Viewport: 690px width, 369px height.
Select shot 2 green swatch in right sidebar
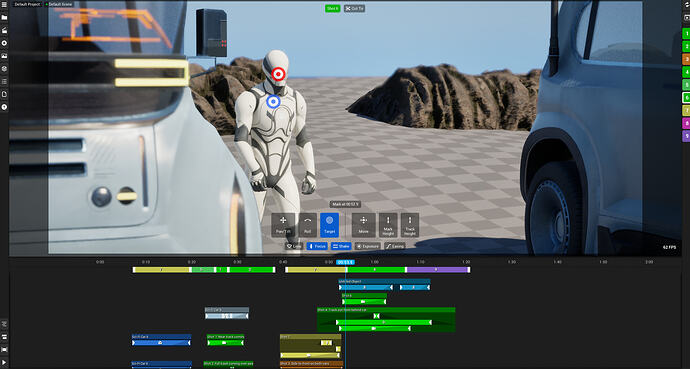(686, 46)
